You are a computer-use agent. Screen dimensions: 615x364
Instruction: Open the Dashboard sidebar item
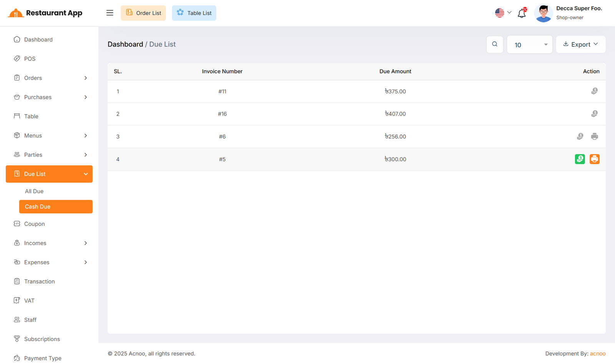click(x=38, y=40)
